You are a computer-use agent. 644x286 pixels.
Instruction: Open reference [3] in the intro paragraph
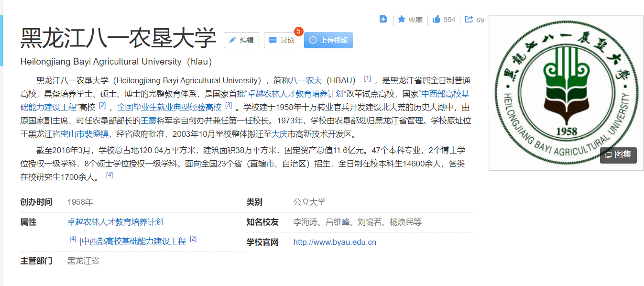tap(229, 105)
